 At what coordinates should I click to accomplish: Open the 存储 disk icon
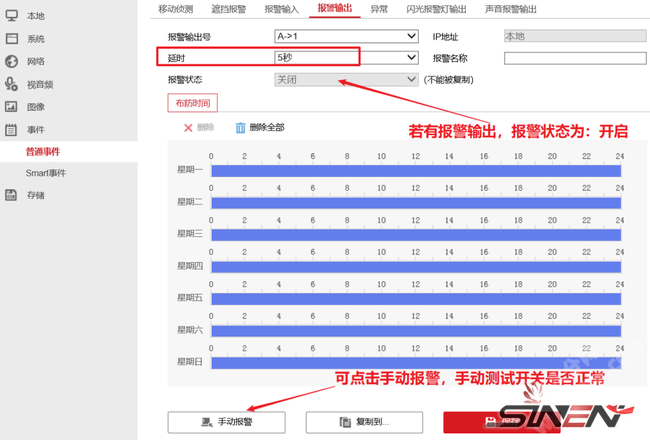[11, 195]
